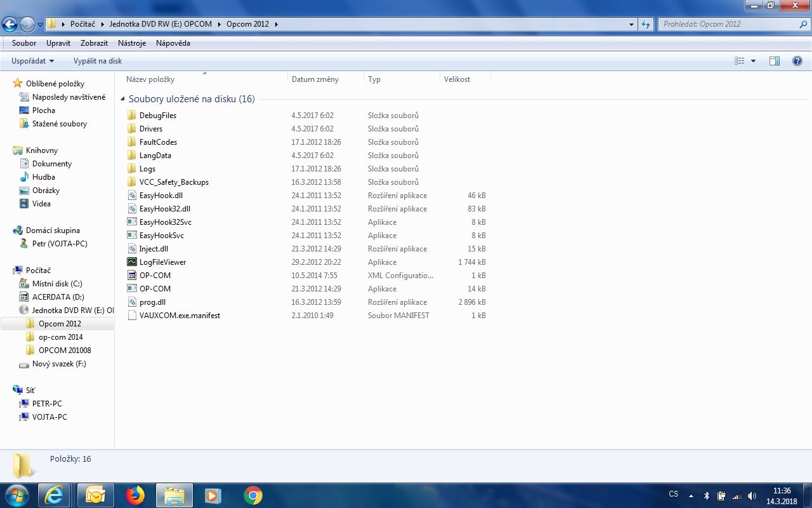Click the help question mark icon

[x=797, y=61]
